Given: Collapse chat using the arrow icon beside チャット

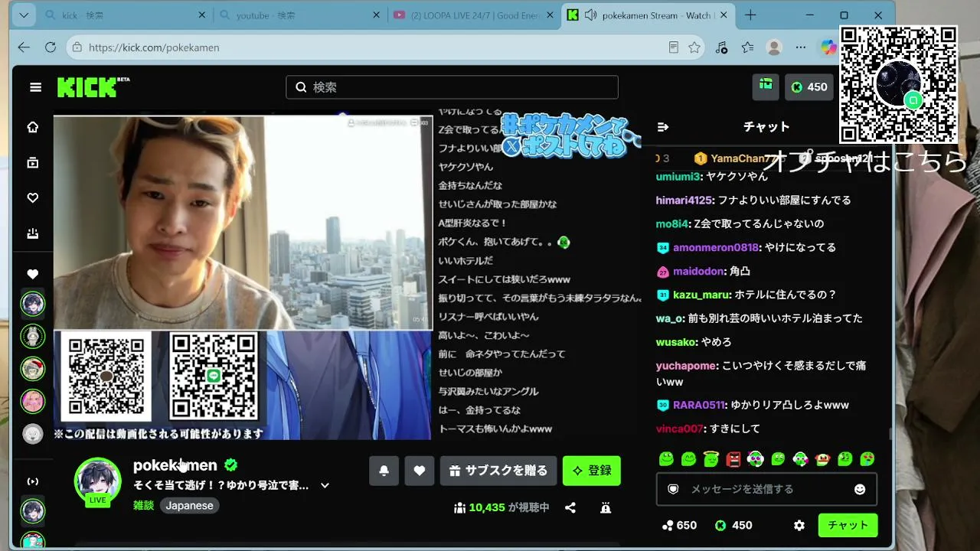Looking at the screenshot, I should click(x=663, y=127).
